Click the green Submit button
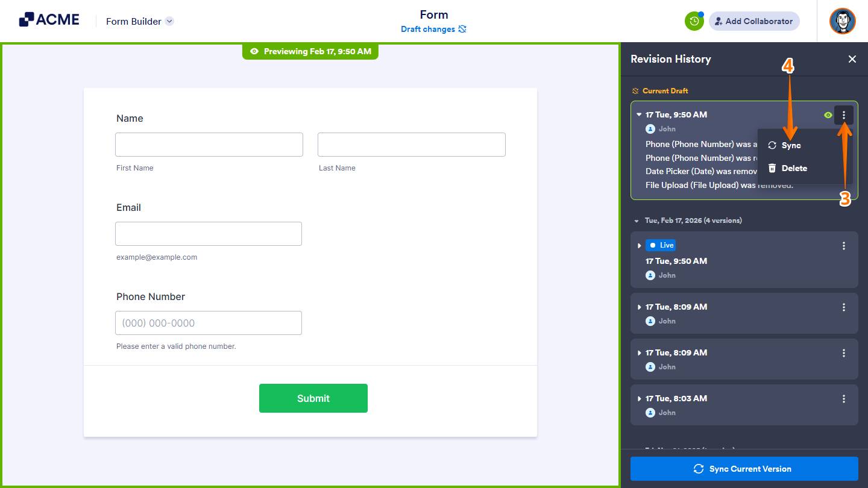Screen dimensions: 868x488 pos(313,398)
